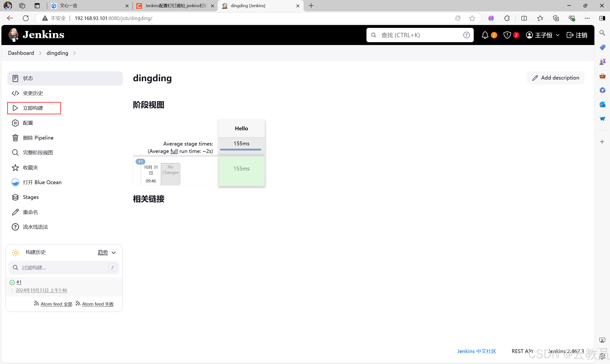Viewport: 610px width, 364px height.
Task: Click the favorites star in address bar
Action: 472,18
